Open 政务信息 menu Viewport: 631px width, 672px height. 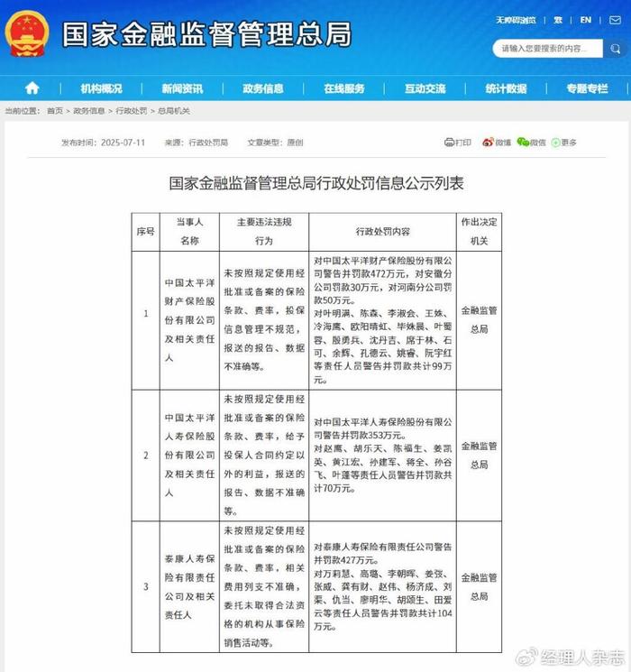263,88
